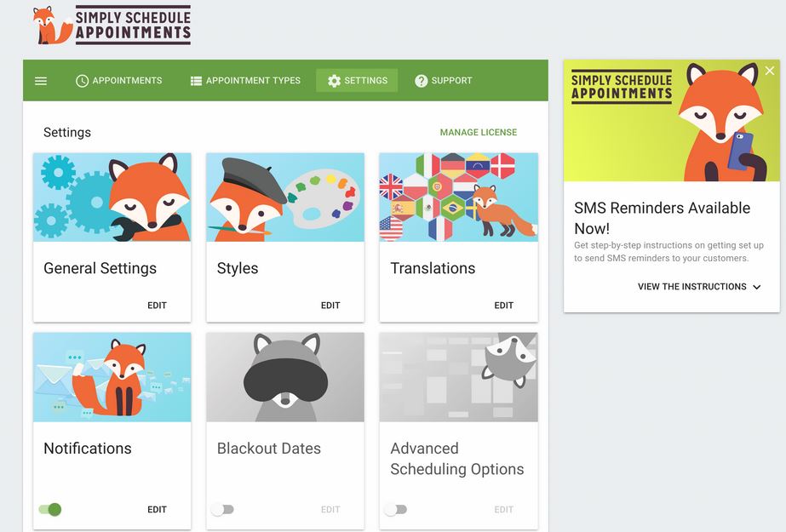This screenshot has width=786, height=532.
Task: Edit Notifications settings
Action: tap(157, 510)
